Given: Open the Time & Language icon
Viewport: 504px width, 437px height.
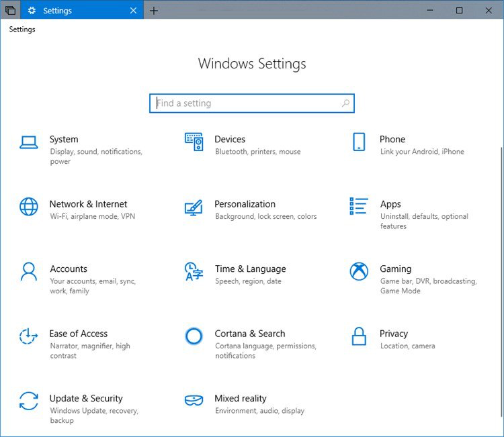Looking at the screenshot, I should (x=194, y=272).
